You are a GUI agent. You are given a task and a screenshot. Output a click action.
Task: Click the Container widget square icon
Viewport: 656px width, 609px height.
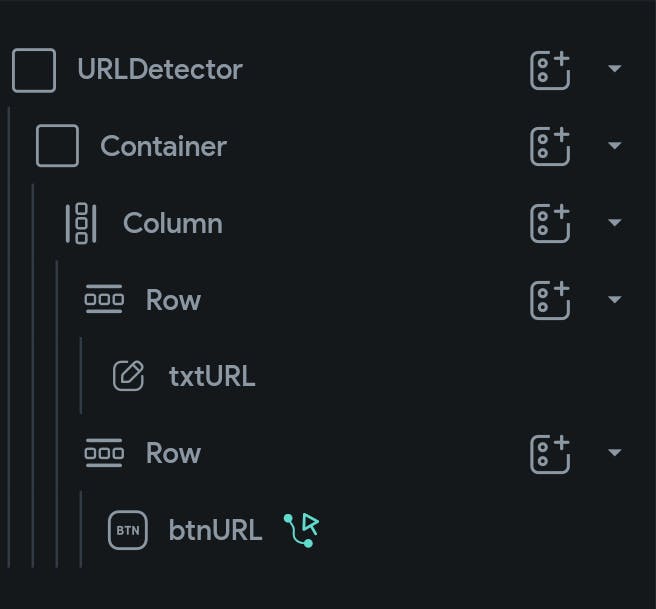pos(57,146)
